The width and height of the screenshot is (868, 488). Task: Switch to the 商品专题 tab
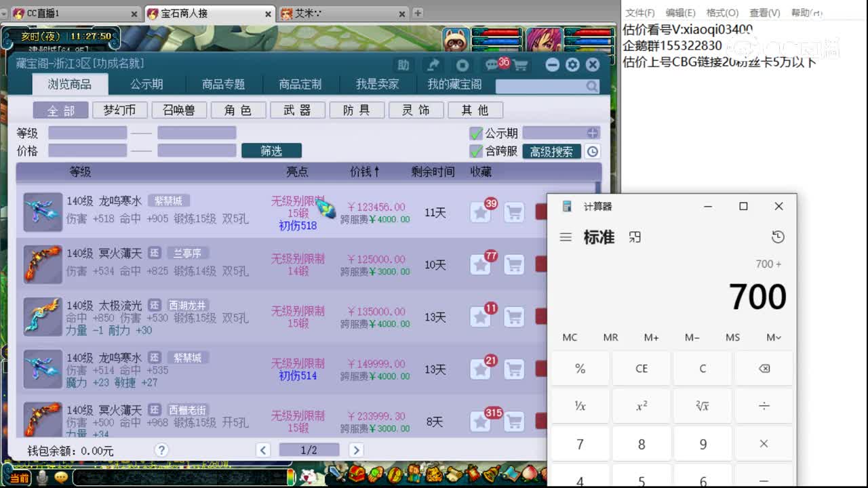tap(223, 85)
